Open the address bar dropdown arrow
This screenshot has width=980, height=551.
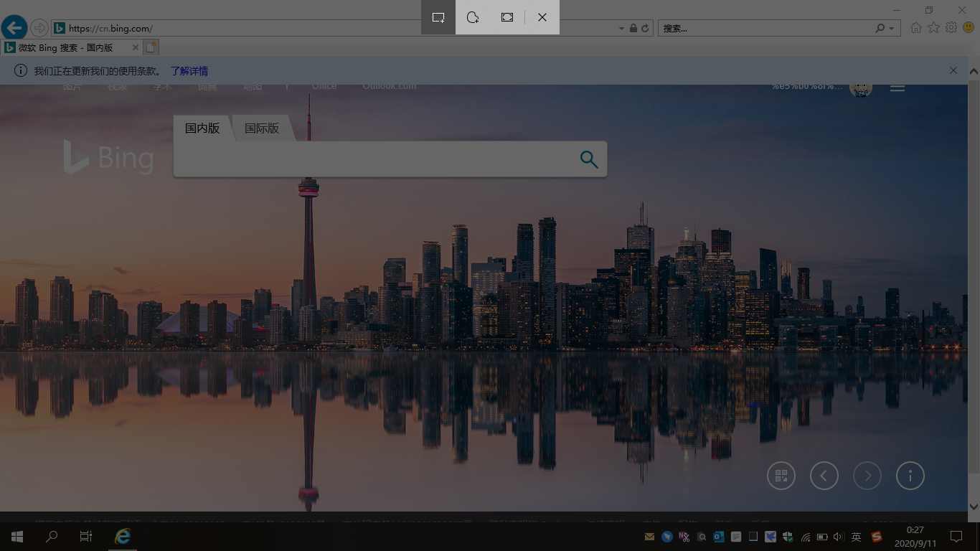click(x=621, y=29)
